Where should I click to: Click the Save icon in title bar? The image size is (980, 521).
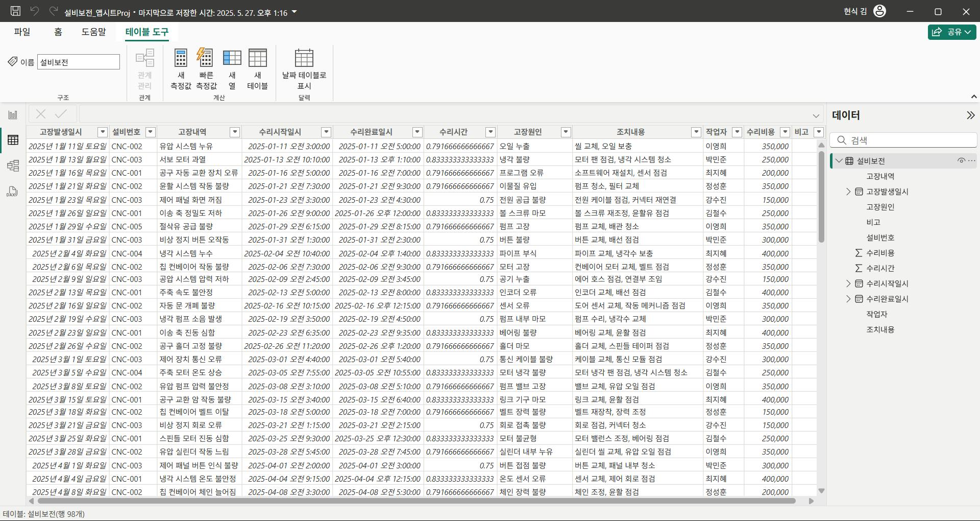click(x=15, y=11)
